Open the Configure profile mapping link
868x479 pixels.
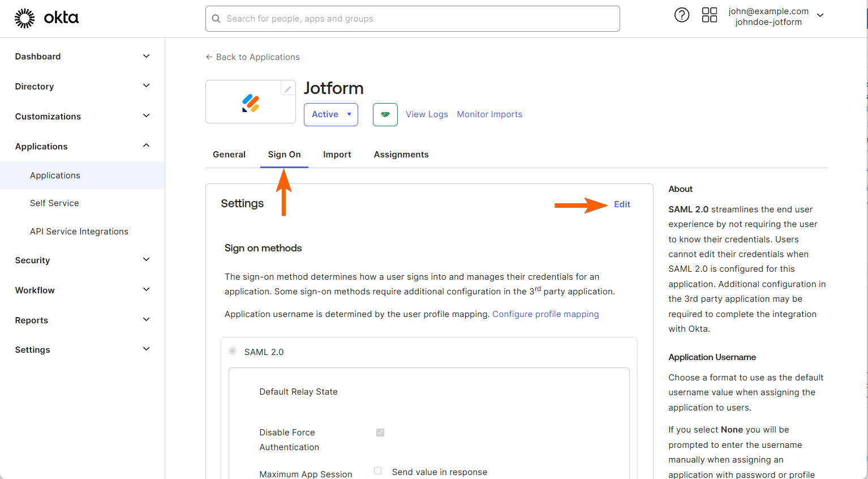click(545, 314)
